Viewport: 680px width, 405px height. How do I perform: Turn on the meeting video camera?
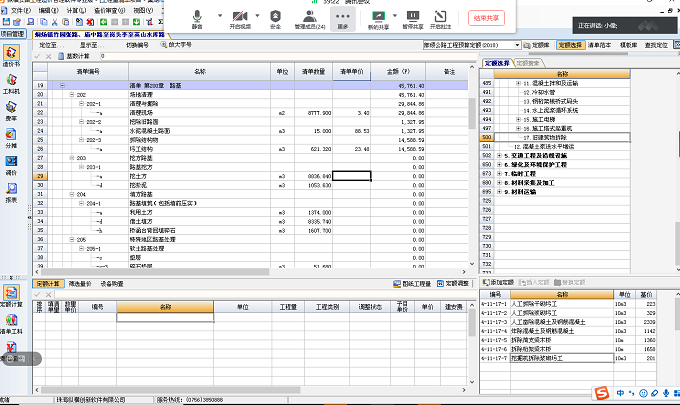click(x=240, y=20)
